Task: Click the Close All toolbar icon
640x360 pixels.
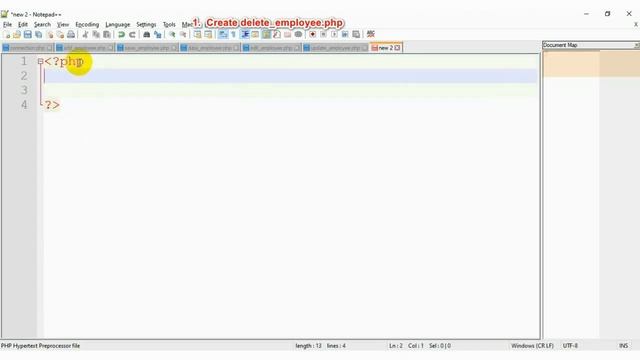Action: click(x=60, y=35)
